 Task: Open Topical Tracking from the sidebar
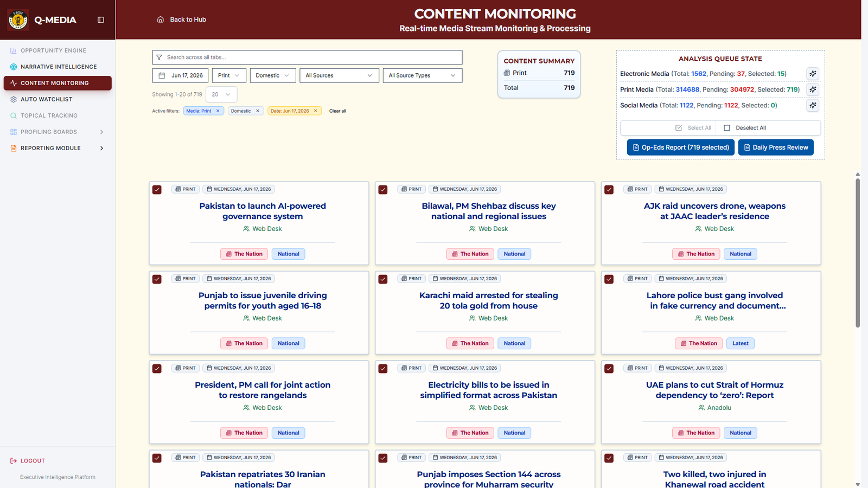(58, 115)
